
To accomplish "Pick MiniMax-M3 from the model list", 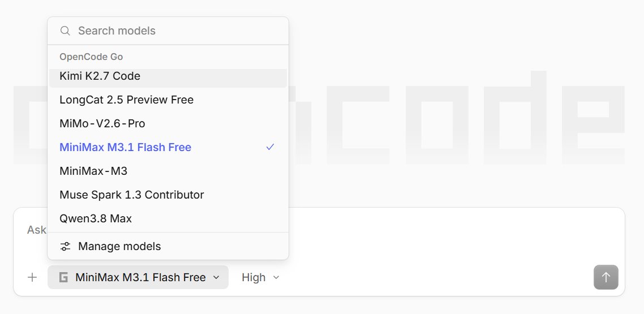I will [168, 171].
